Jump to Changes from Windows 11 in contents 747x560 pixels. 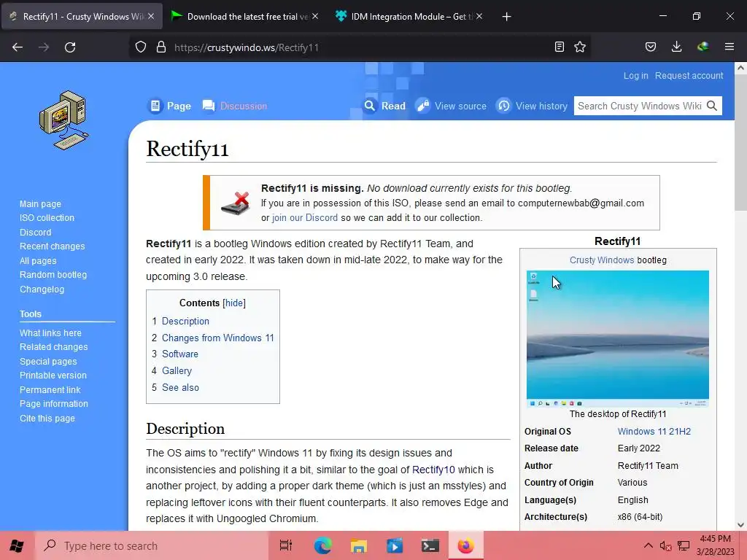tap(217, 338)
